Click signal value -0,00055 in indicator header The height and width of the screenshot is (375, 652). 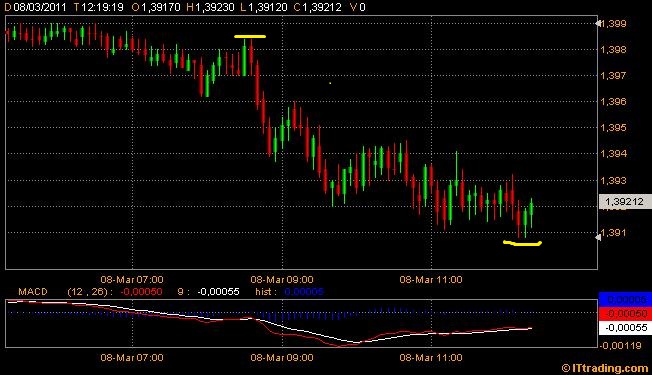(218, 292)
